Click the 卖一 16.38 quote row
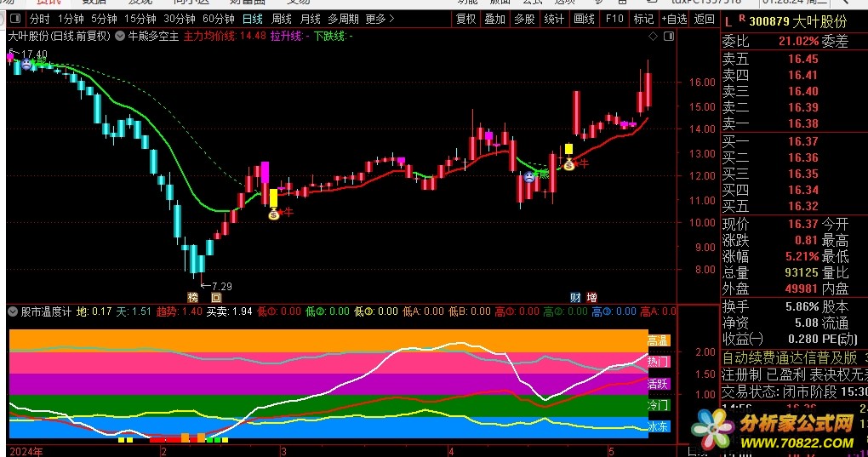 (794, 123)
